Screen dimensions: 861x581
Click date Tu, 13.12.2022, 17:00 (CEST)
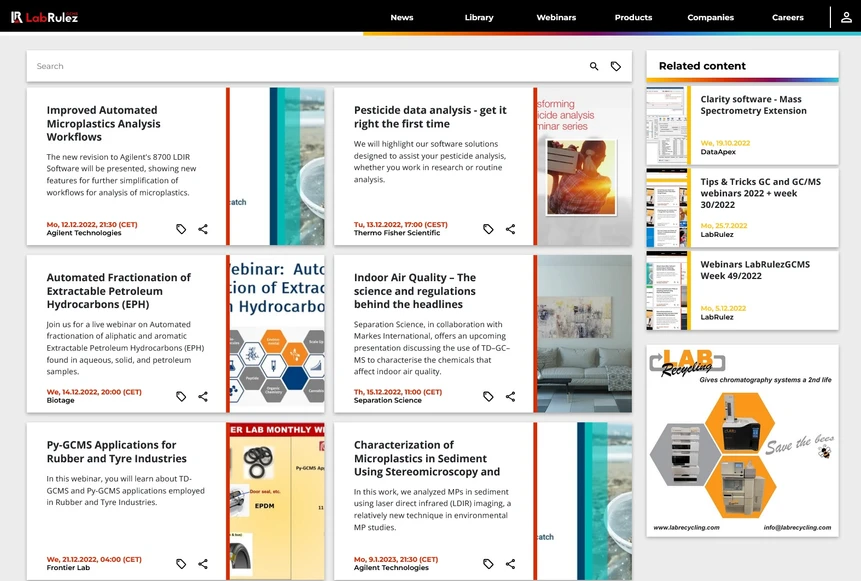[x=400, y=225]
